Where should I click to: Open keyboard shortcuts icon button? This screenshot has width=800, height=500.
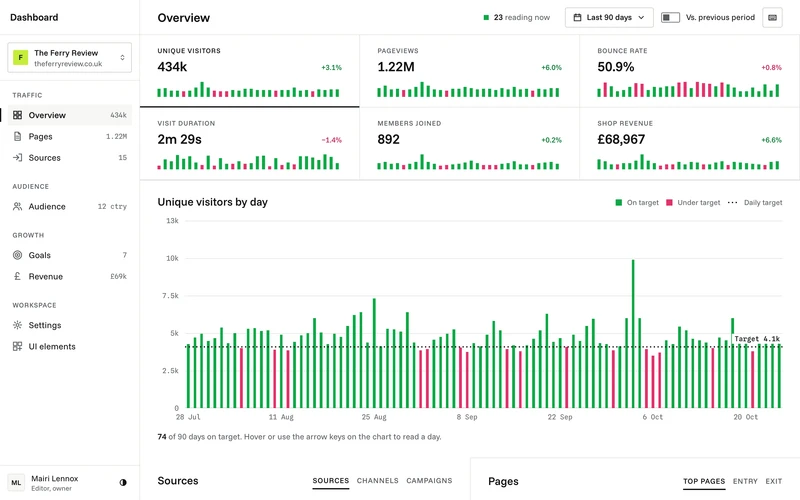tap(772, 17)
